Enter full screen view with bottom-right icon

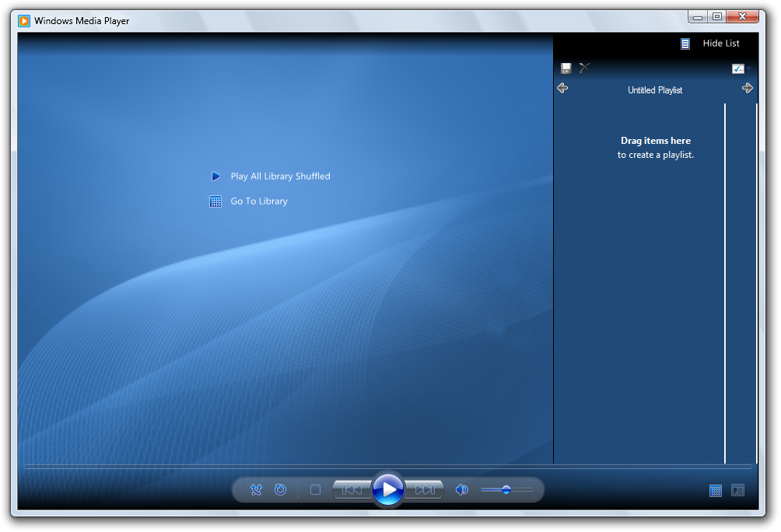[738, 491]
